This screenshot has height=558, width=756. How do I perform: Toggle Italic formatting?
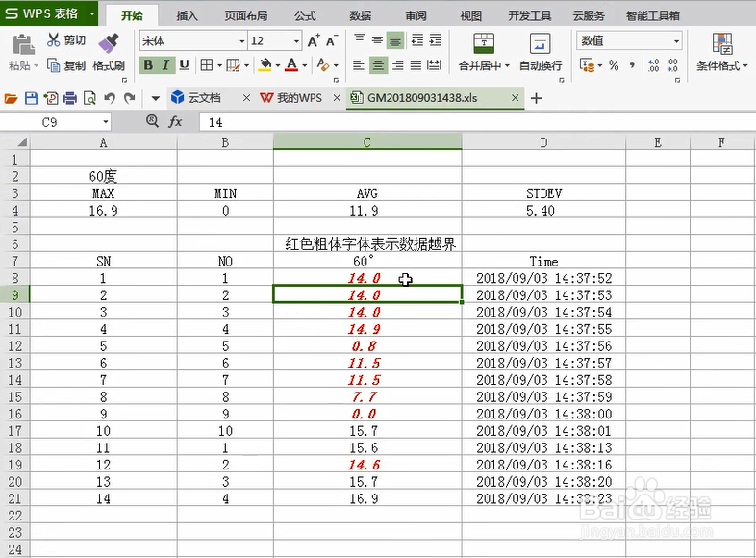[165, 65]
